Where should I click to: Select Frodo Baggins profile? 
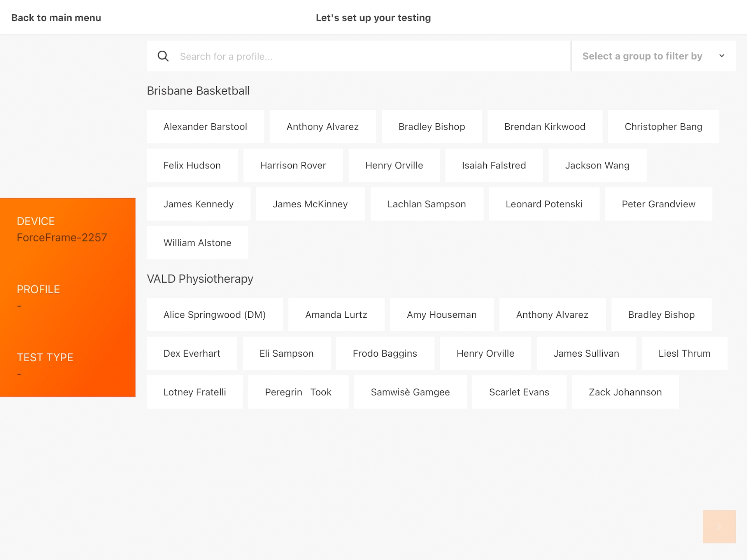(385, 353)
